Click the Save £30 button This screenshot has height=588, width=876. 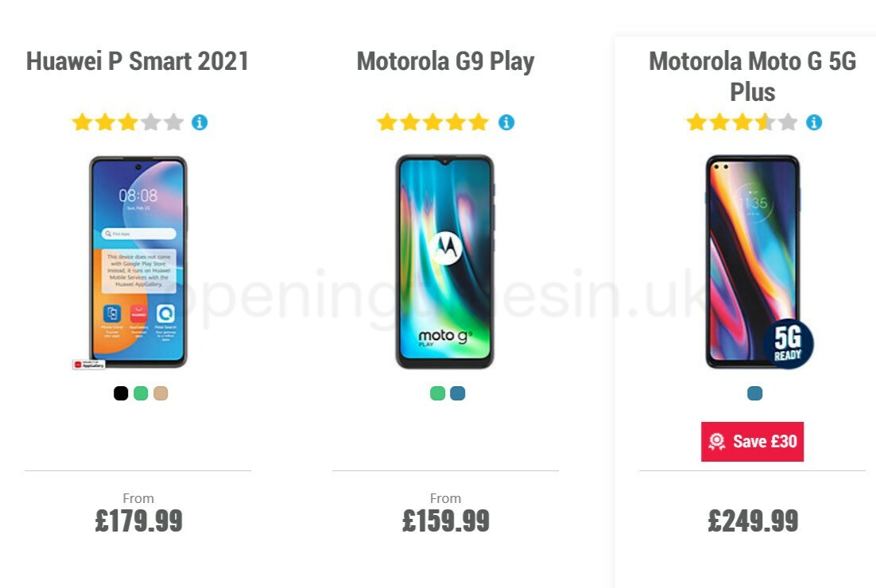[752, 442]
